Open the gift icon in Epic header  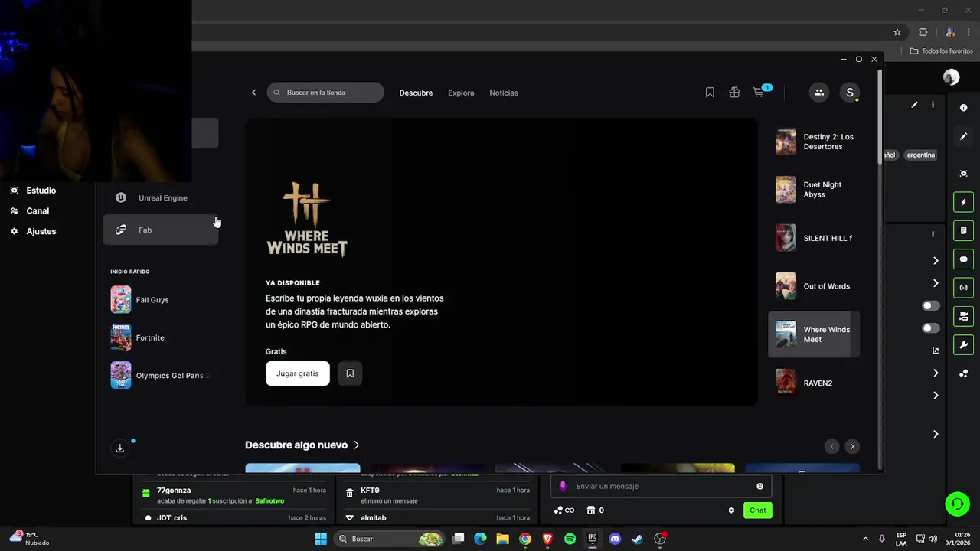pos(734,93)
